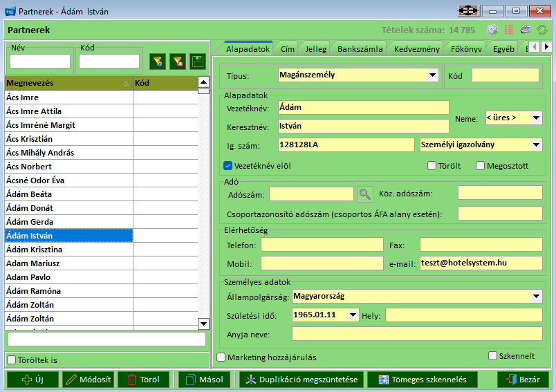556x392 pixels.
Task: Close with the Bezár button
Action: [x=523, y=380]
